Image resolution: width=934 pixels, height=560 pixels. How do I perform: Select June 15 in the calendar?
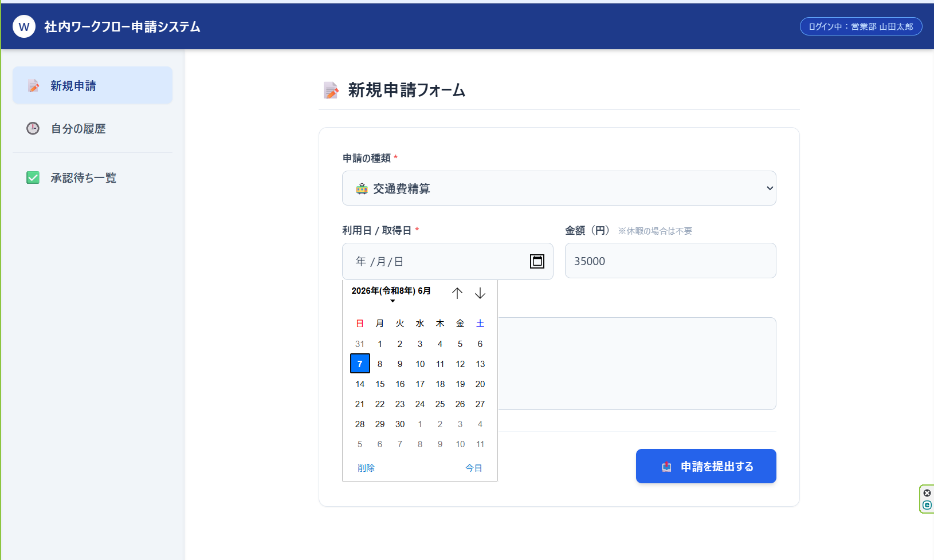click(380, 384)
